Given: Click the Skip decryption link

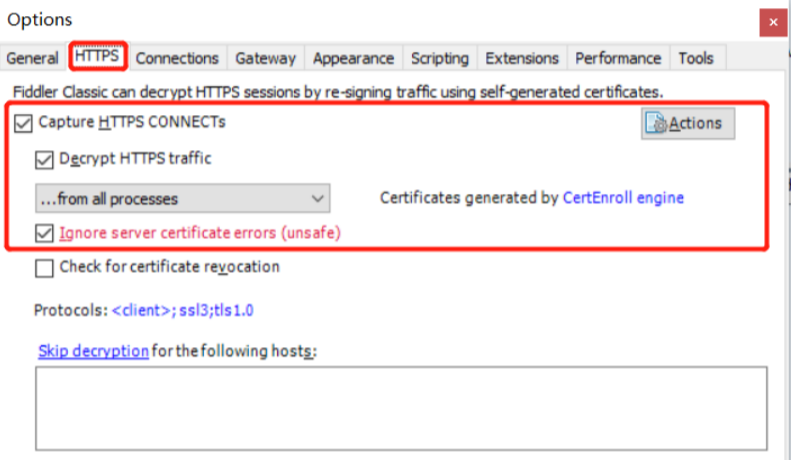Looking at the screenshot, I should (93, 351).
